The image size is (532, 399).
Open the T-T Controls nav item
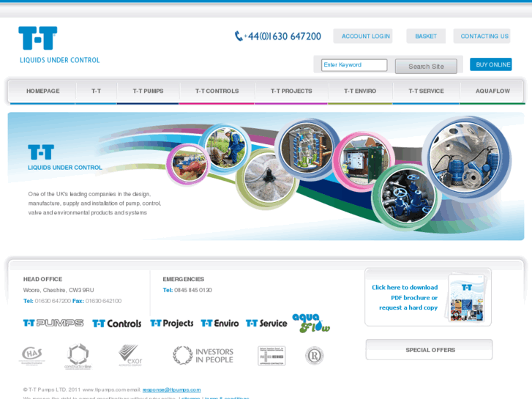217,91
